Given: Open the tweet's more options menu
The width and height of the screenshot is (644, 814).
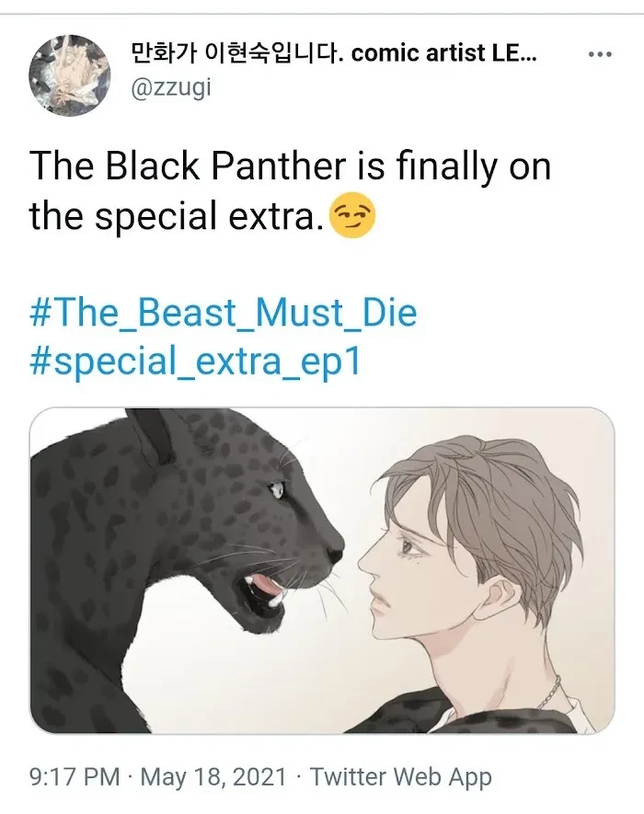Looking at the screenshot, I should (600, 54).
